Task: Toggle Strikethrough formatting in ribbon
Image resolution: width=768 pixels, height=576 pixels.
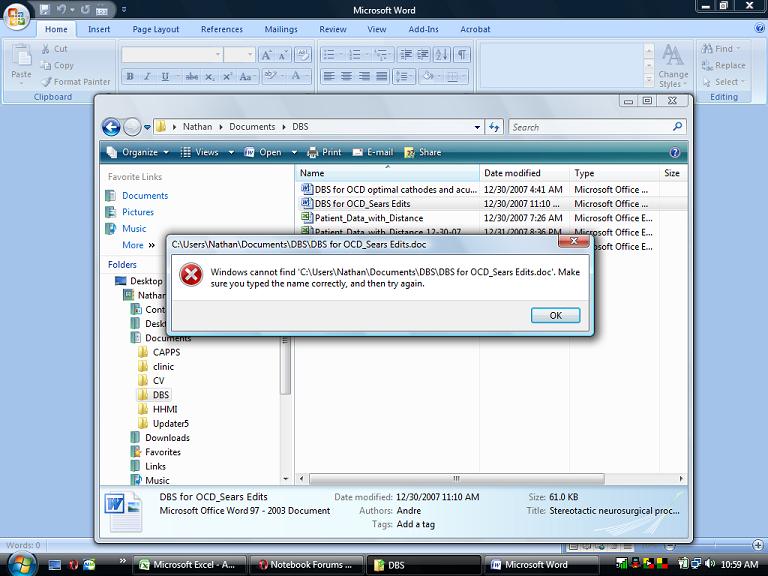Action: click(x=192, y=76)
